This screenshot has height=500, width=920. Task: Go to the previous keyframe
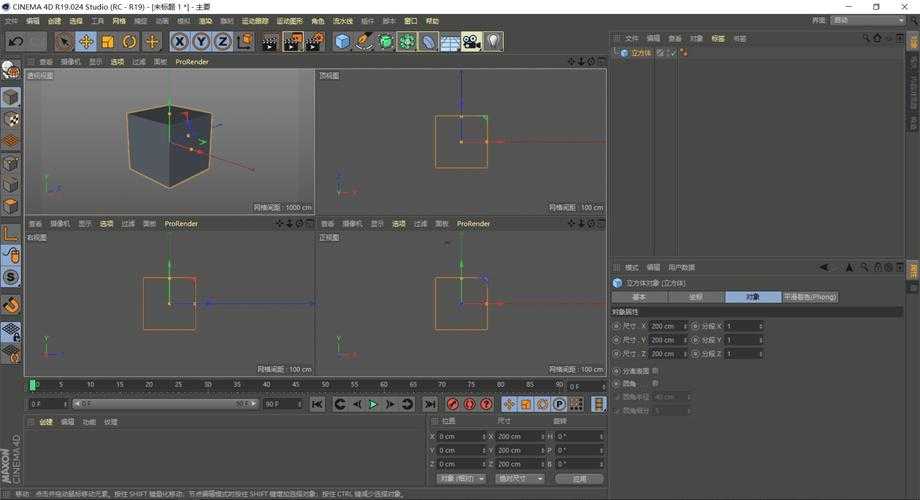[x=340, y=404]
